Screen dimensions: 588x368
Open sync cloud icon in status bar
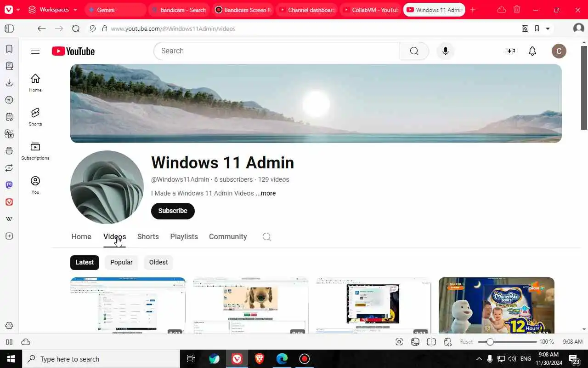coord(26,342)
